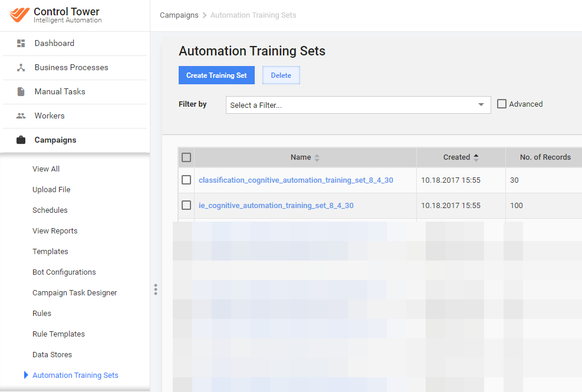
Task: Check the ie_cognitive_automation_training_set row checkbox
Action: [x=186, y=205]
